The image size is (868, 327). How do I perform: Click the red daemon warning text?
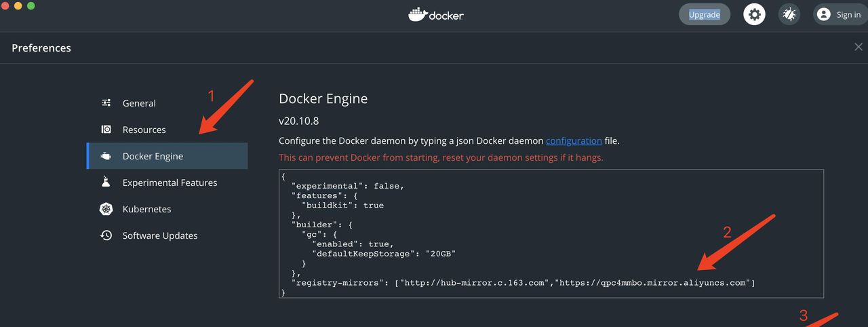click(441, 157)
